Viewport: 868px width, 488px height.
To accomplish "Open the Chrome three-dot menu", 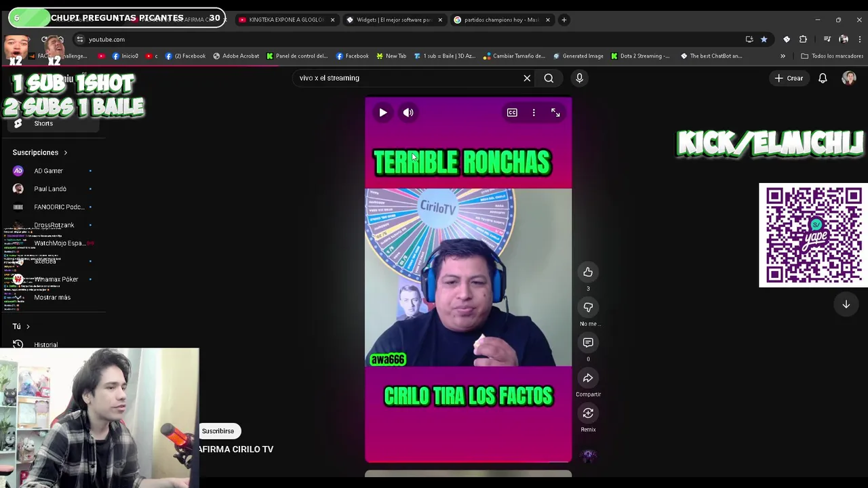I will 859,39.
